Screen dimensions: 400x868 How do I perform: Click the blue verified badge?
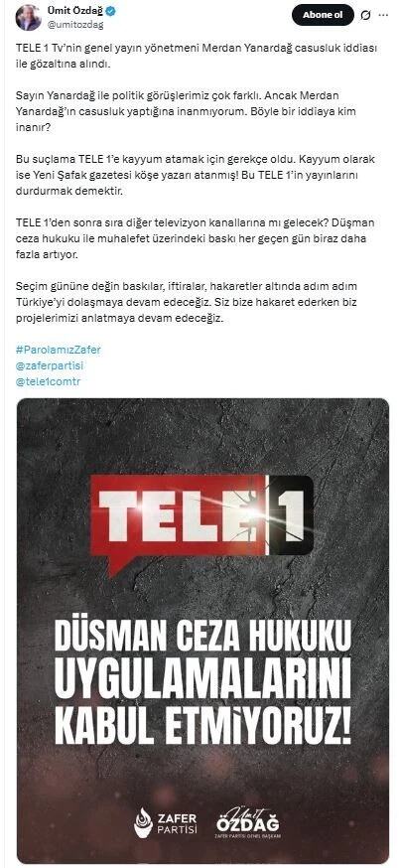pos(110,12)
